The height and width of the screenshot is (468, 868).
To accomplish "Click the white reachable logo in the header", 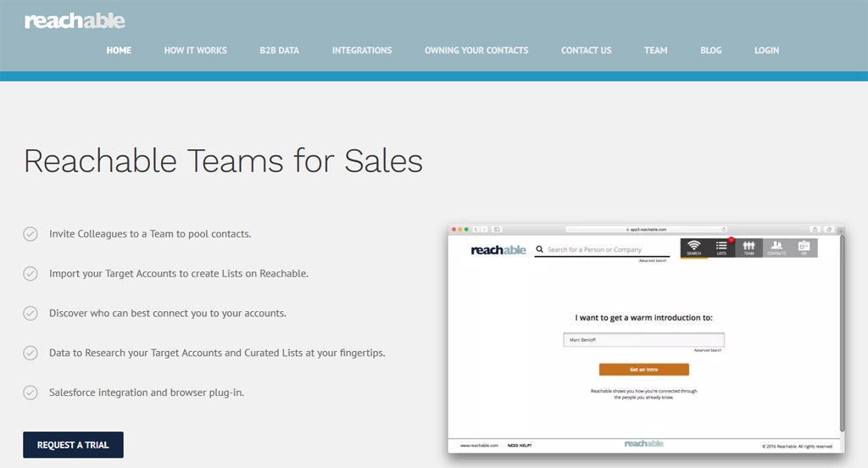I will tap(75, 21).
